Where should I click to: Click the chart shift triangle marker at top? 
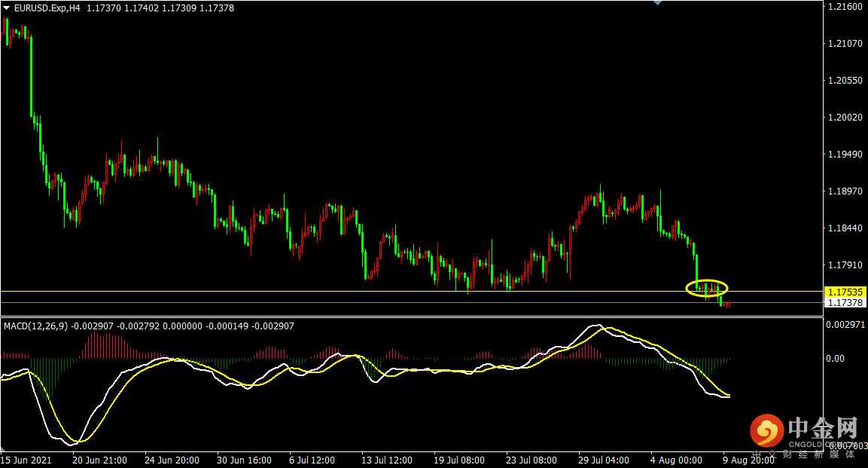[659, 3]
